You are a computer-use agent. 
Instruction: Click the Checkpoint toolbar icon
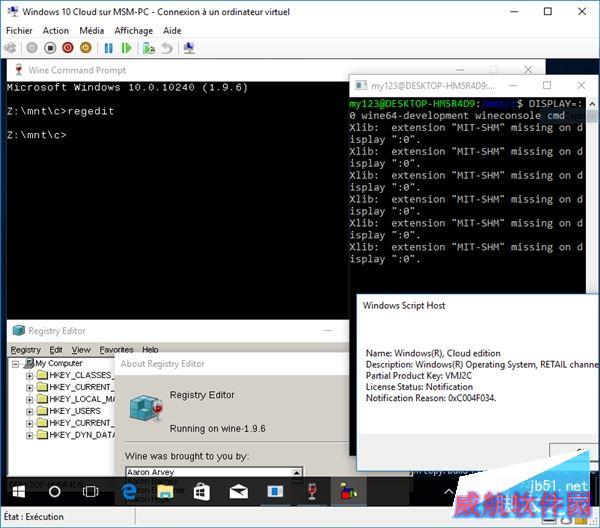[148, 48]
